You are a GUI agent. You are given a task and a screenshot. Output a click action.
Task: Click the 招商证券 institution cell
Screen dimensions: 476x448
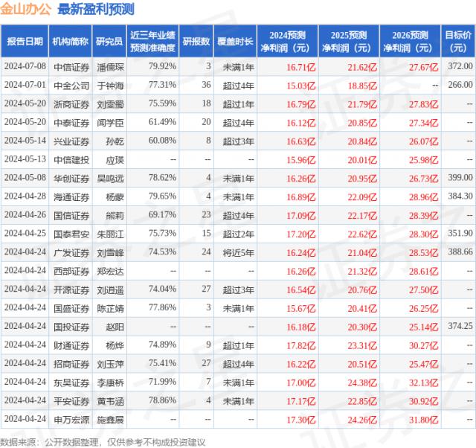tap(71, 364)
